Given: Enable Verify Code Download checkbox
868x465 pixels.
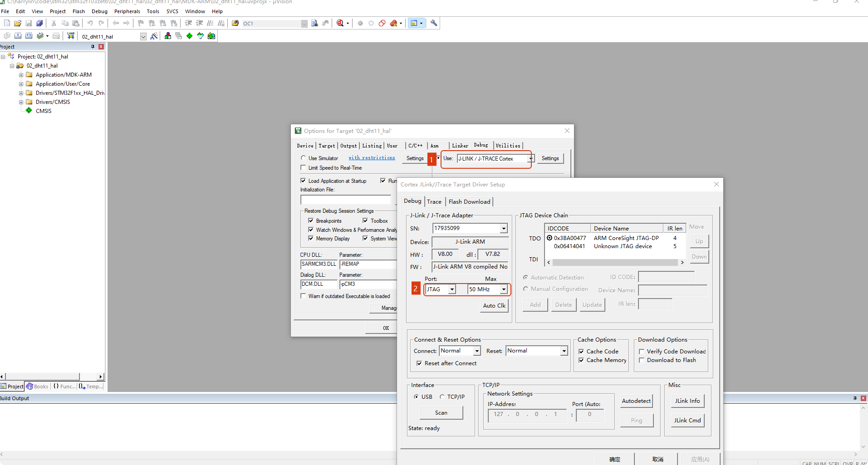Looking at the screenshot, I should tap(642, 351).
